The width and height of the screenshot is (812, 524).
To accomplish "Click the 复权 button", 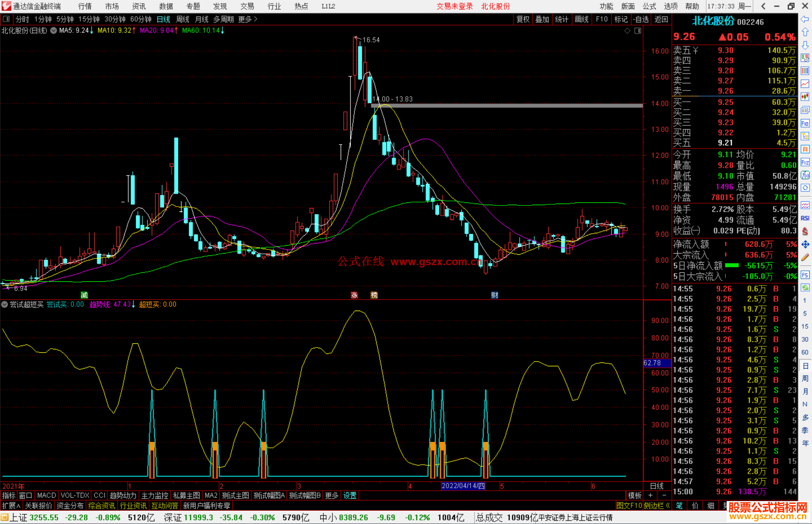I will click(523, 19).
